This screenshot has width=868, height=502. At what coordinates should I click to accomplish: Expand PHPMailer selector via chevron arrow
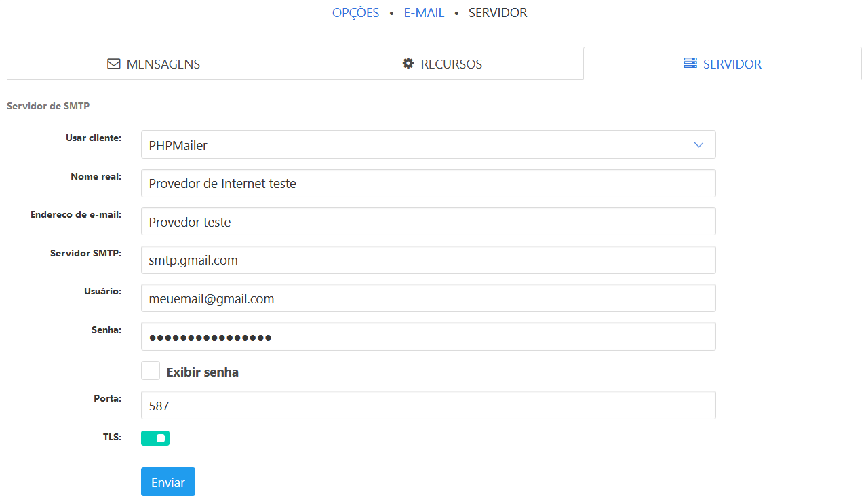(x=699, y=145)
